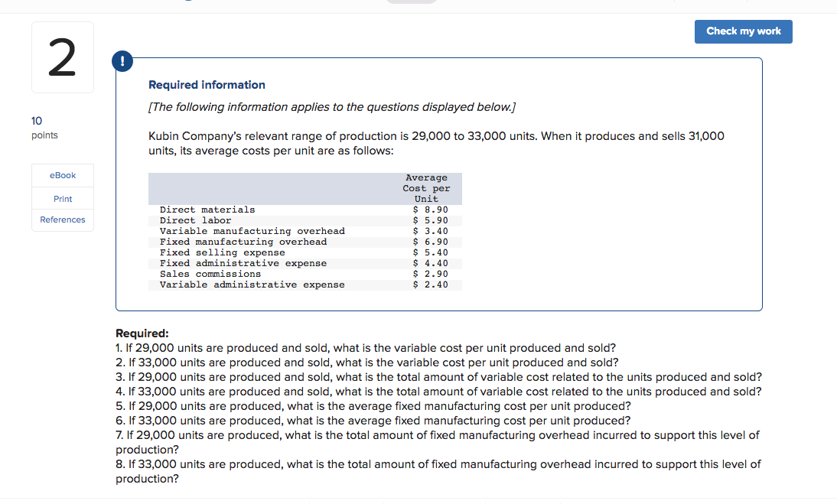
Task: Click the $ 4.40 cost value
Action: click(x=430, y=263)
